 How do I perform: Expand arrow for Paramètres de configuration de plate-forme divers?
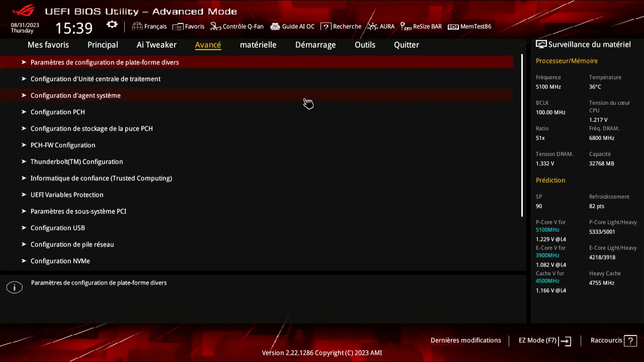24,62
